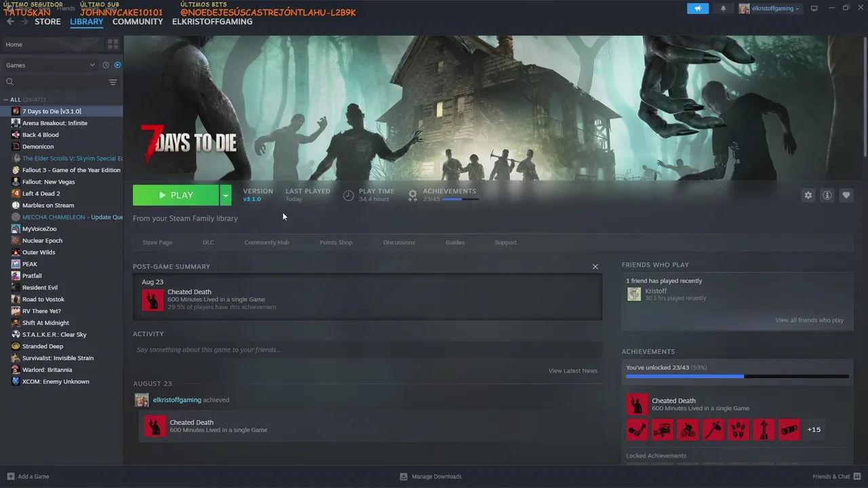Open the ELKRISTOFFGAMING profile tab
The height and width of the screenshot is (488, 868).
point(212,22)
